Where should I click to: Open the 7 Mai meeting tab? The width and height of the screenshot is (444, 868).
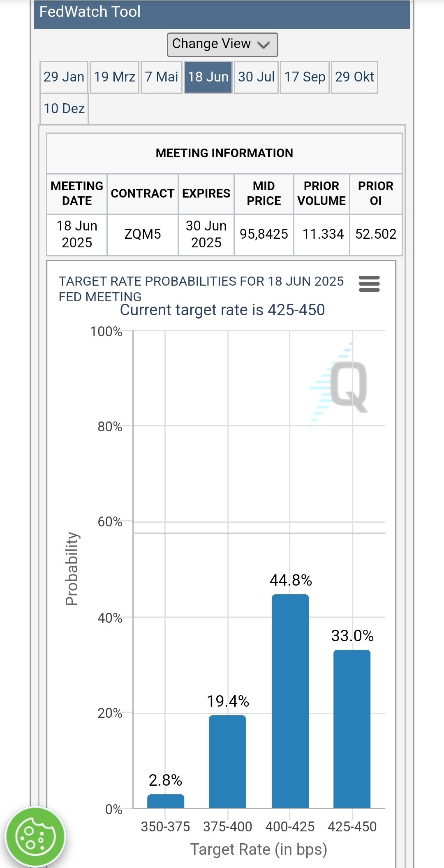[161, 77]
